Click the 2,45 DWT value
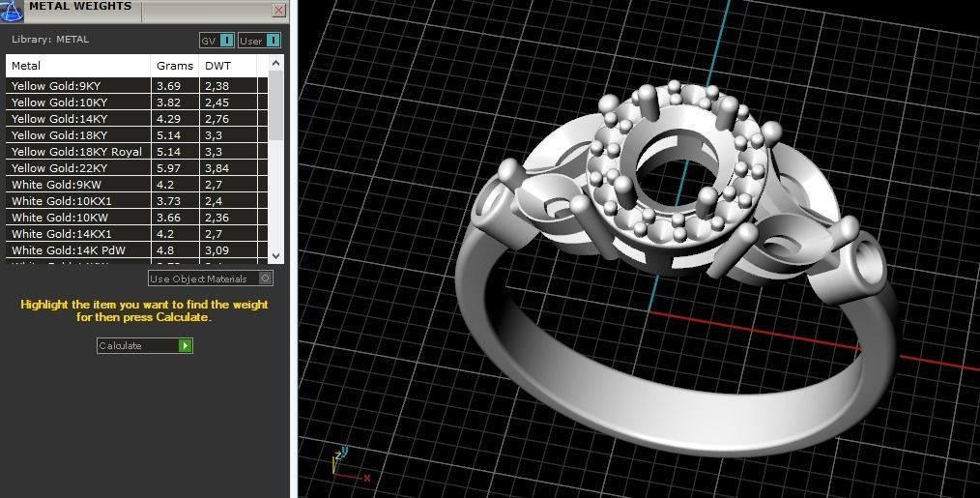The width and height of the screenshot is (980, 498). (x=216, y=102)
